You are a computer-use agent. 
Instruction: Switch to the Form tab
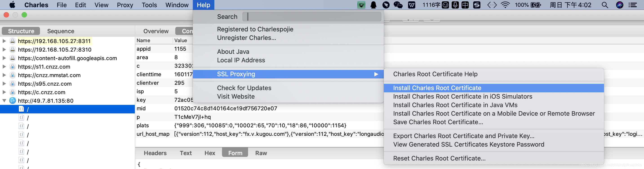coord(235,153)
